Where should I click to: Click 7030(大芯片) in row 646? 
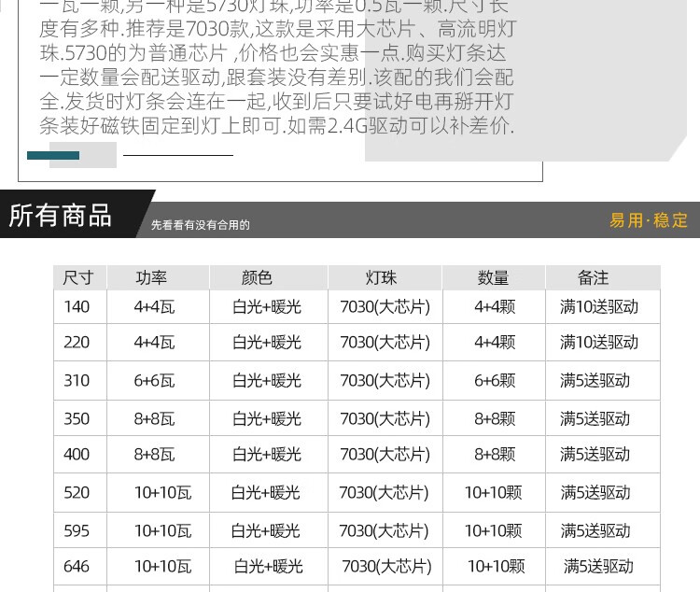pyautogui.click(x=386, y=567)
